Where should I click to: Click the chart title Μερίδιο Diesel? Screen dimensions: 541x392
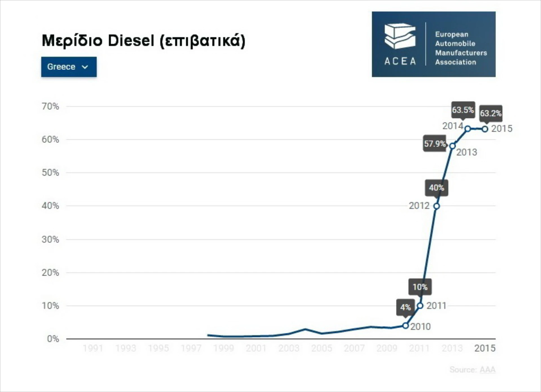(143, 40)
